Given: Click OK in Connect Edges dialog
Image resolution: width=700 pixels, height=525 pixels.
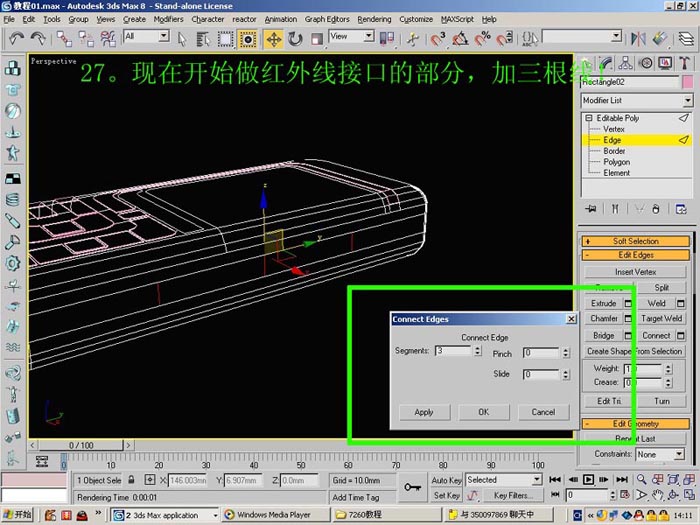Looking at the screenshot, I should pos(484,412).
